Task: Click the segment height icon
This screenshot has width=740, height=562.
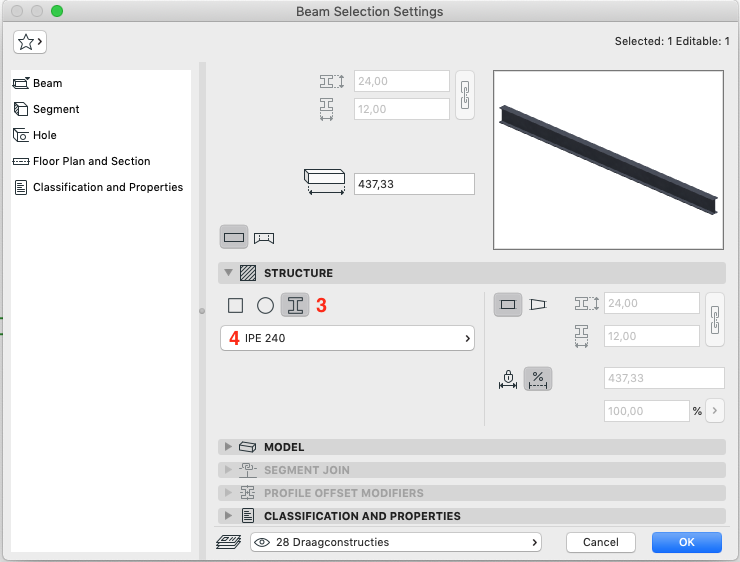Action: coord(587,303)
